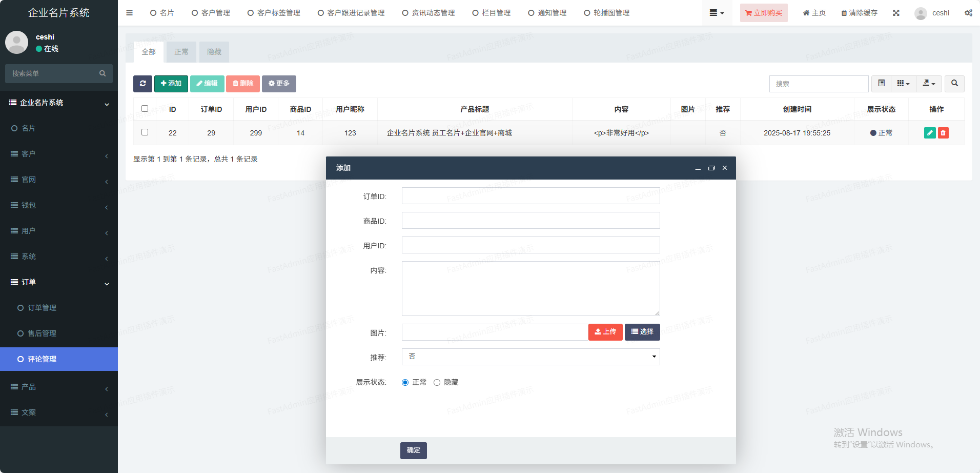Click the magnifier search button beside table
This screenshot has height=473, width=980.
[954, 84]
